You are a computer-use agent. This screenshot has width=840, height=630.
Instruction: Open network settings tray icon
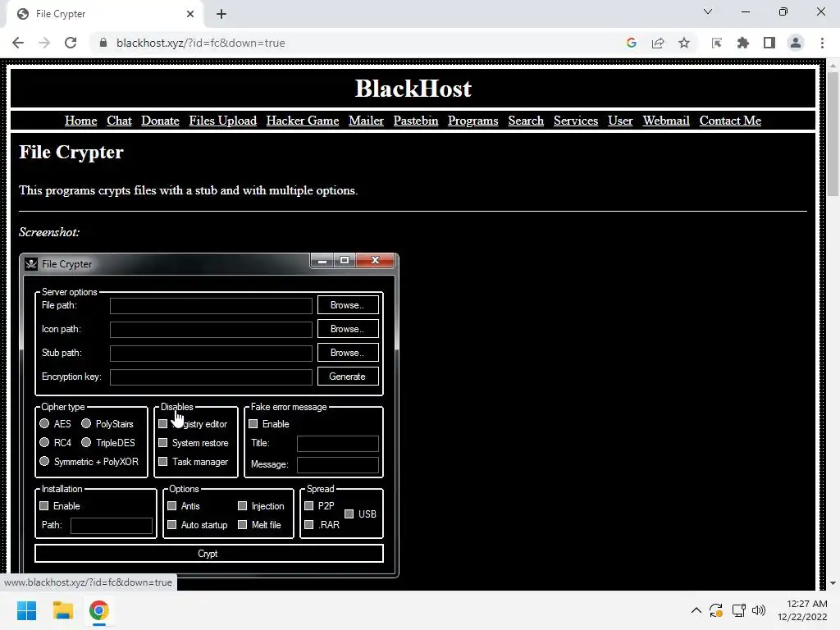pos(739,610)
